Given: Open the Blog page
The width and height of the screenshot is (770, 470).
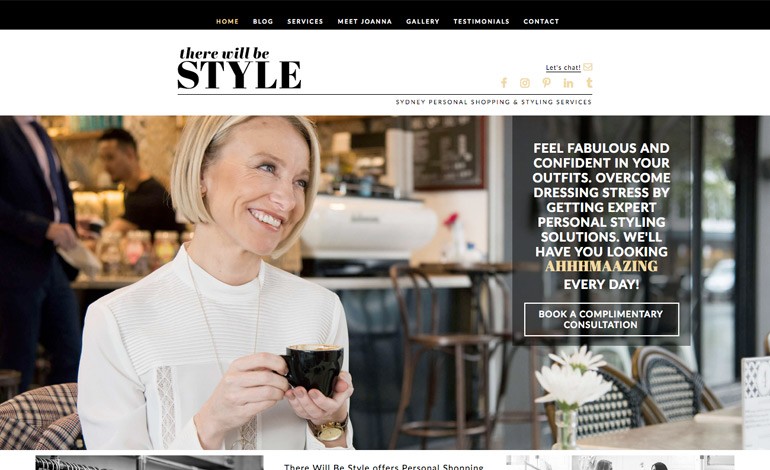Looking at the screenshot, I should (x=263, y=22).
